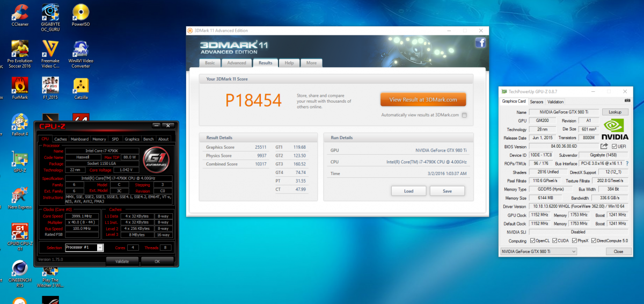The image size is (644, 304).
Task: Click OK button in CPU-Z
Action: pyautogui.click(x=157, y=262)
